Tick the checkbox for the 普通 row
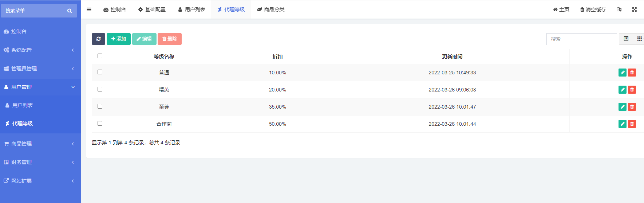The width and height of the screenshot is (644, 203). click(x=100, y=72)
